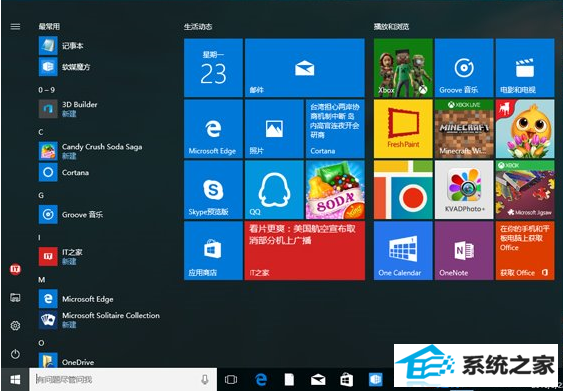Open the chick with tulips game tile
This screenshot has width=563, height=392.
click(x=525, y=129)
